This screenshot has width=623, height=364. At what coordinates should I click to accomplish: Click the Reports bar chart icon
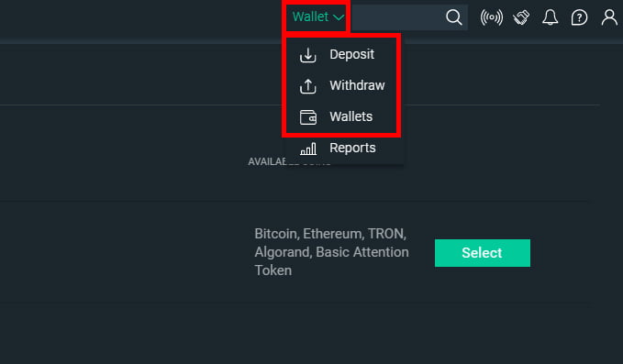(308, 149)
